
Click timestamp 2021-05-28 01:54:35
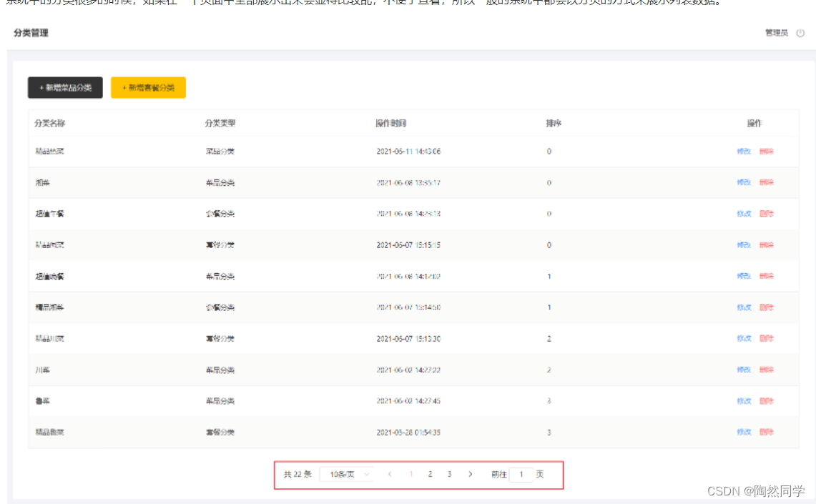click(x=408, y=433)
